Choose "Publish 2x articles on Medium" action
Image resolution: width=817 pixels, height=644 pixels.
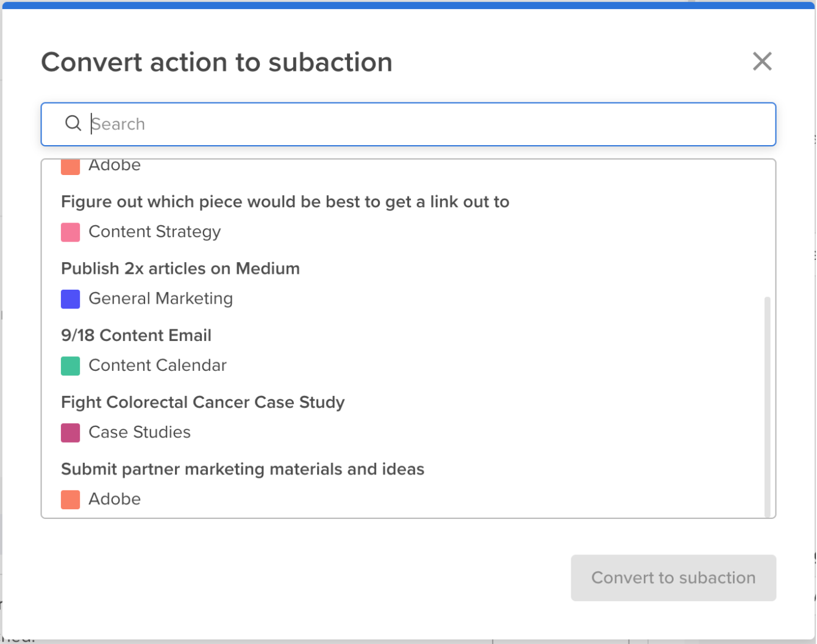(180, 268)
